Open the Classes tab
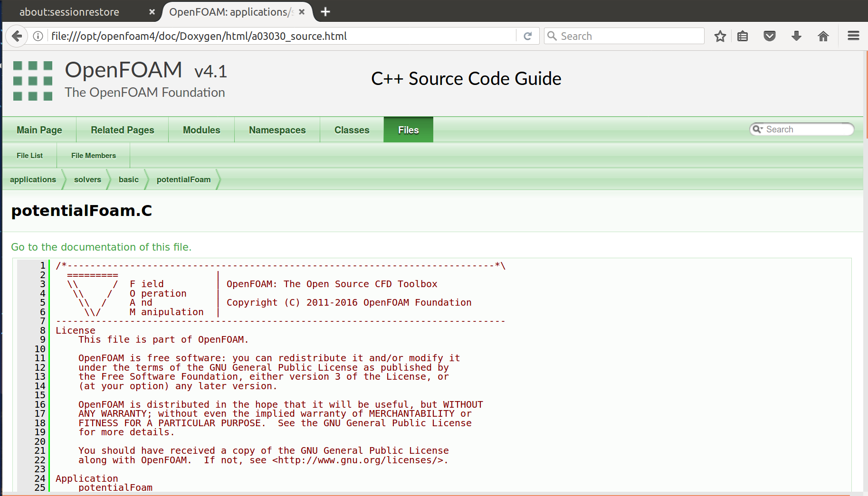 352,130
